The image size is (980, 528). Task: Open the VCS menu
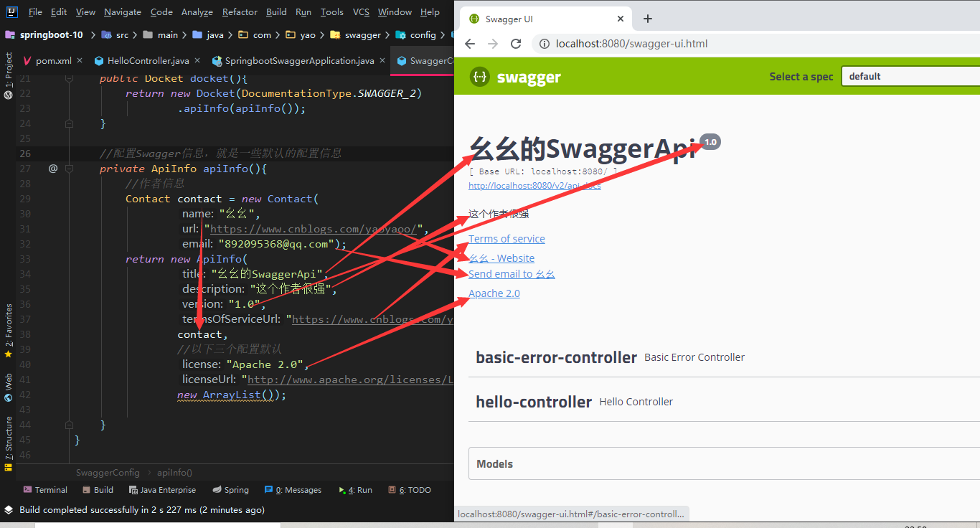pyautogui.click(x=362, y=12)
